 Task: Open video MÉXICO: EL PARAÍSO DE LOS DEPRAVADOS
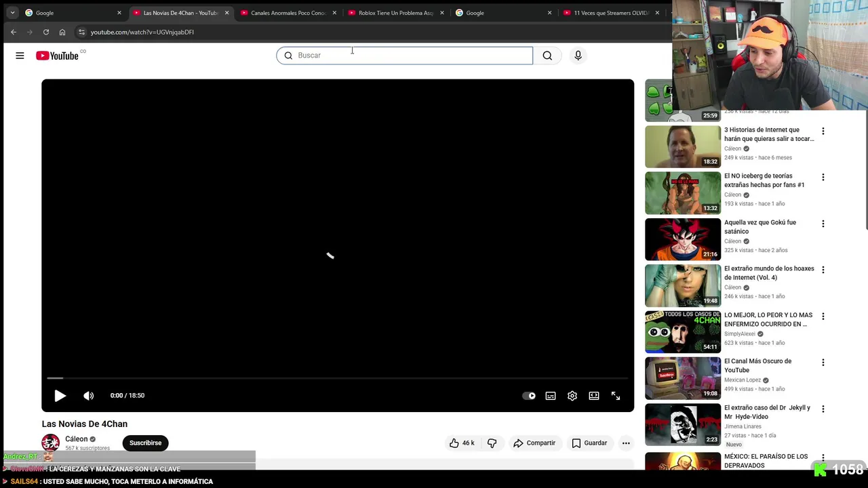coord(766,461)
